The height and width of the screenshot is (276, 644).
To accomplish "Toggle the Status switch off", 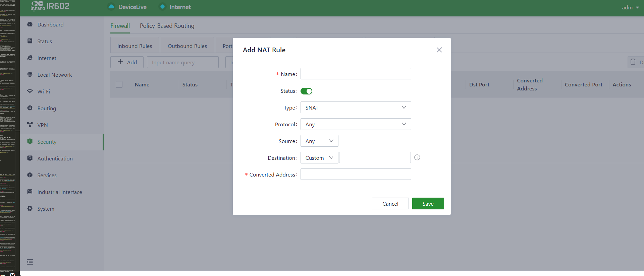I will click(x=306, y=91).
